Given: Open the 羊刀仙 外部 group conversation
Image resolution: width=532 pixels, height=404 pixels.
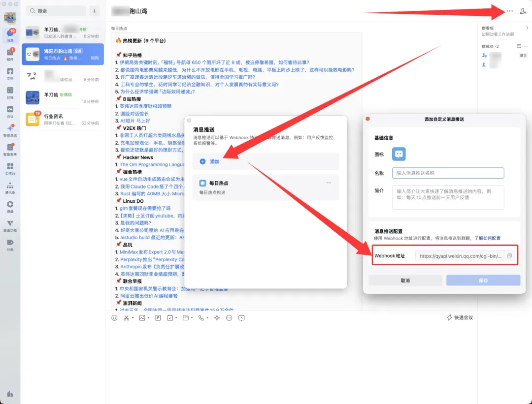Looking at the screenshot, I should click(x=63, y=32).
